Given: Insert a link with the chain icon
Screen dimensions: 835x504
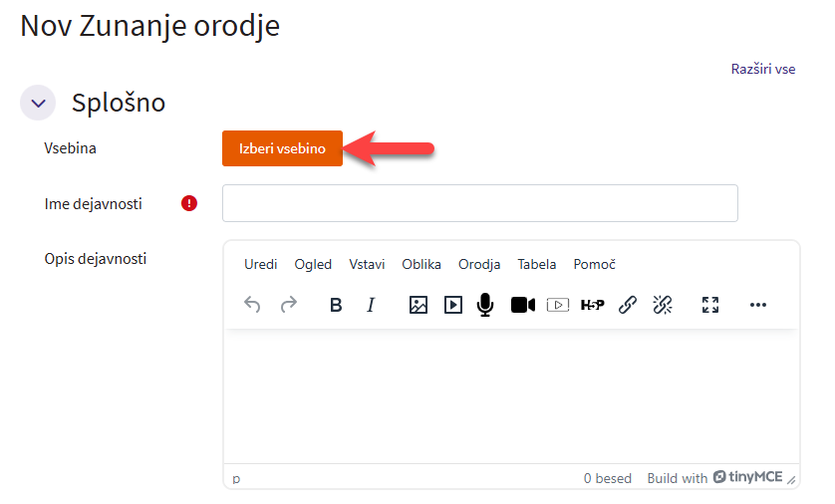Looking at the screenshot, I should pos(628,305).
